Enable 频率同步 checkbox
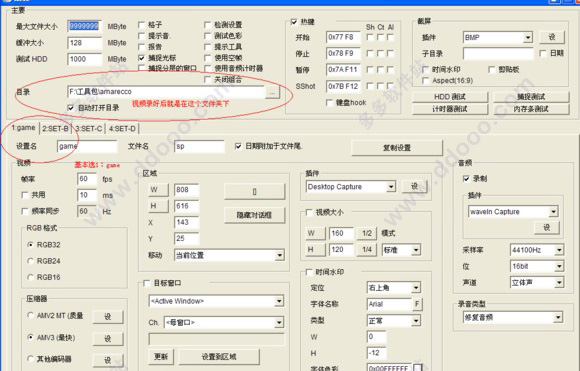Screen dimensions: 580x371 25,211
